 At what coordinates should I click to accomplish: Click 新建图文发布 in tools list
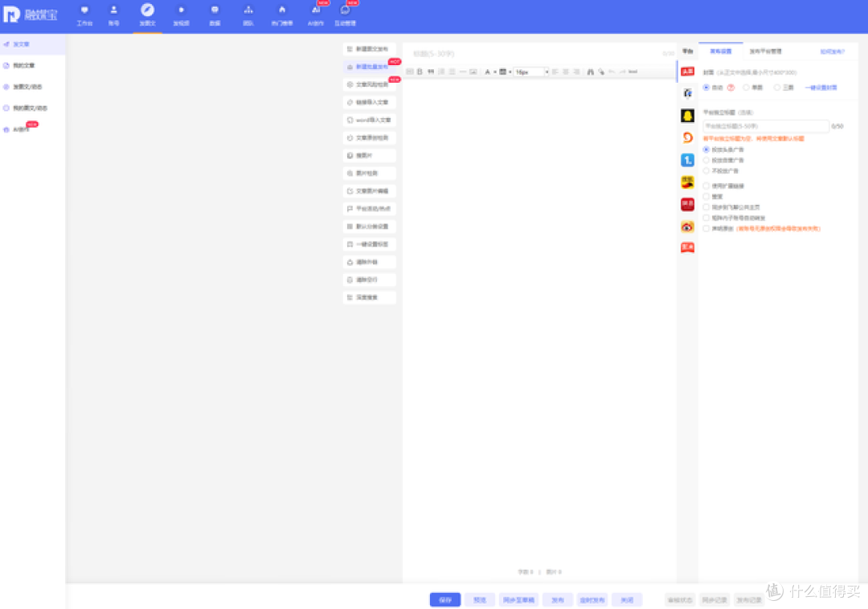point(369,49)
